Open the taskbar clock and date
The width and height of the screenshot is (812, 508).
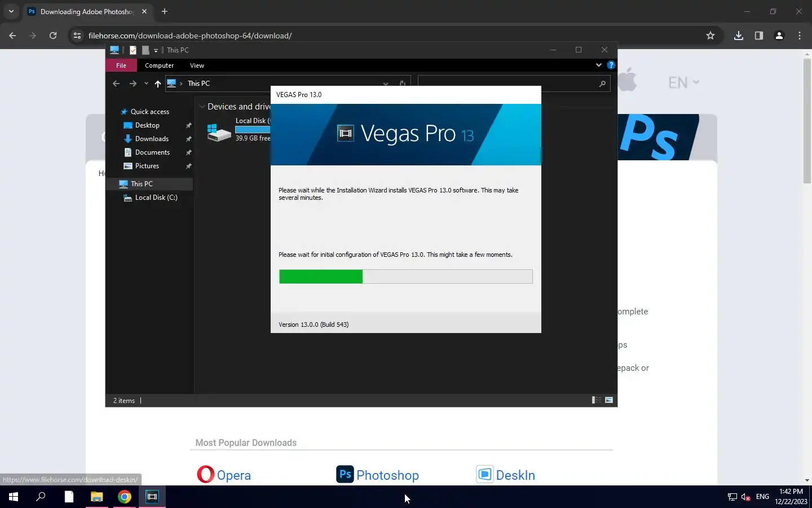[791, 497]
